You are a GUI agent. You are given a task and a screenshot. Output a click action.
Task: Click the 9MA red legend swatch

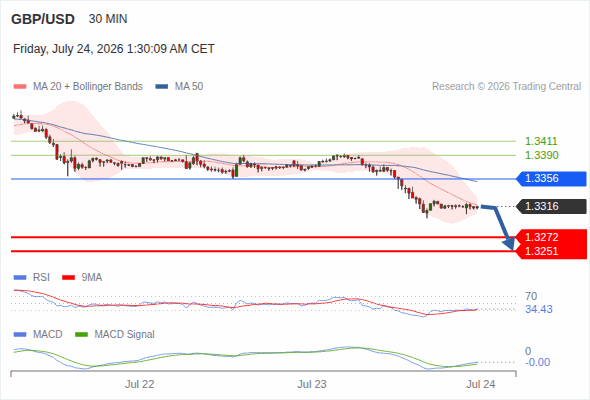(x=68, y=278)
